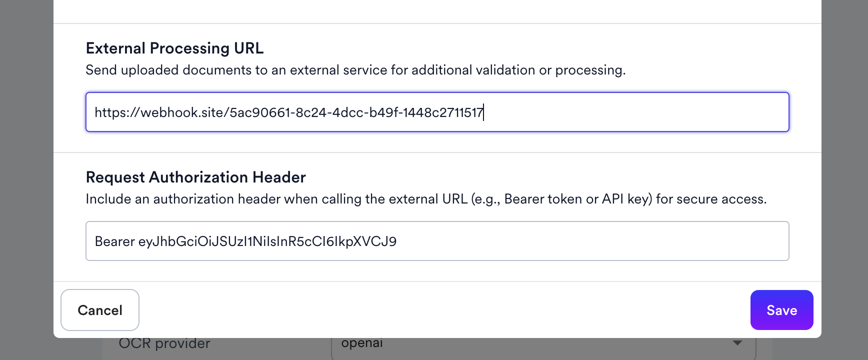Click the OCR provider label

point(164,344)
